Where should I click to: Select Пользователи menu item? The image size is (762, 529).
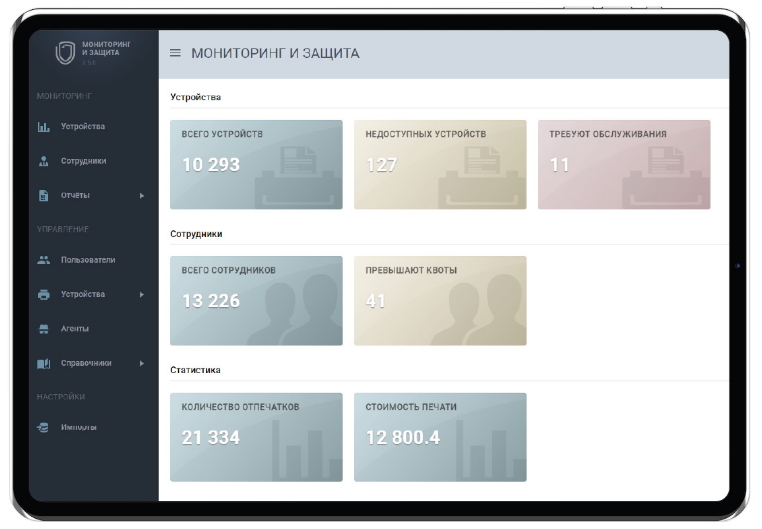tap(88, 260)
